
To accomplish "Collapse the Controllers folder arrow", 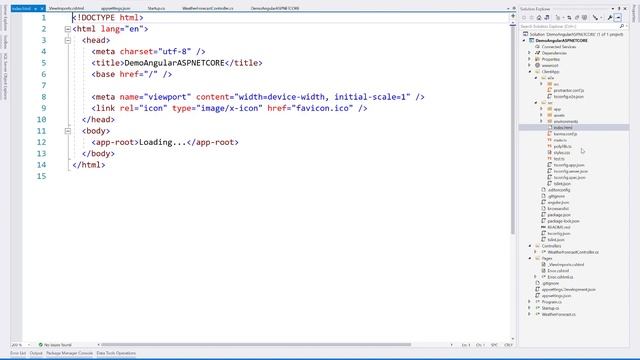I will 530,246.
